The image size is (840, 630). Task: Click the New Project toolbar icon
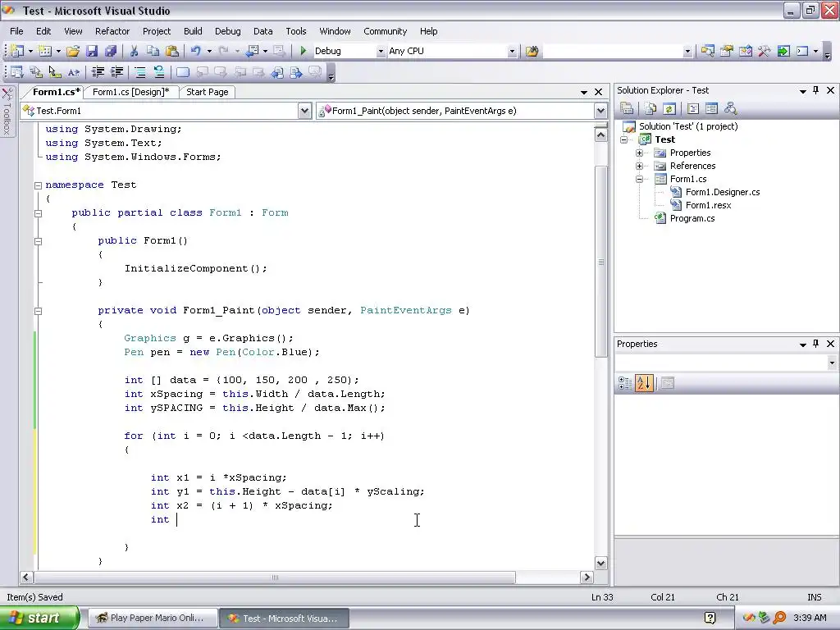[17, 51]
